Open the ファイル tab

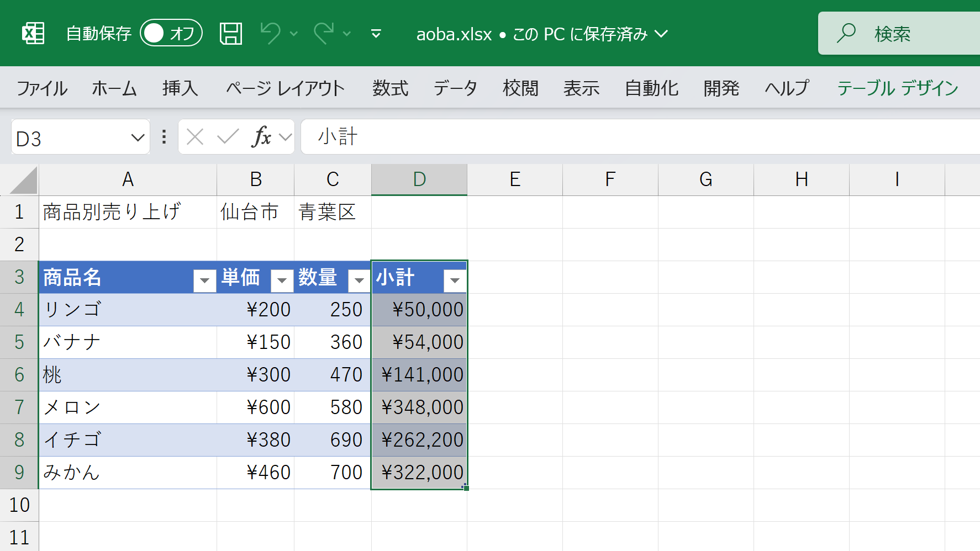[x=42, y=88]
